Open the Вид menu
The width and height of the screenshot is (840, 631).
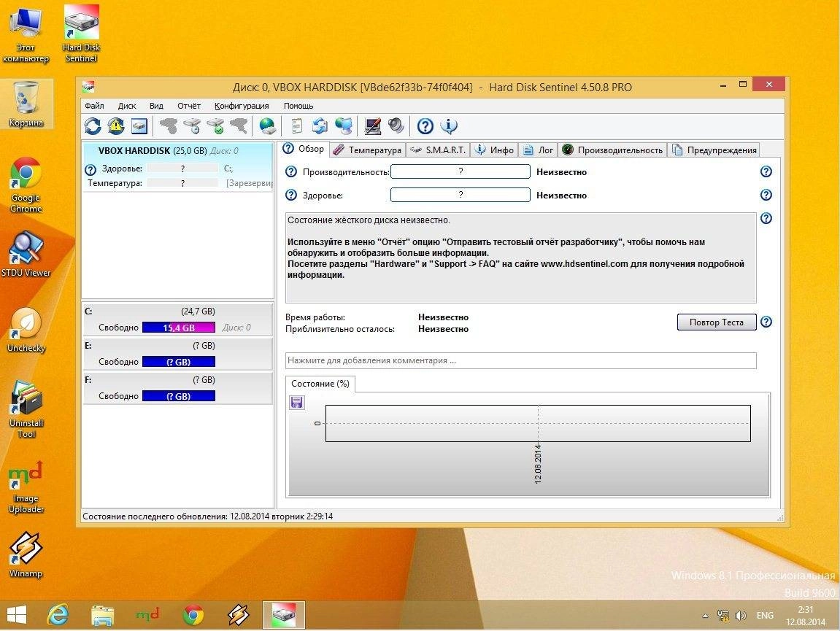coord(156,106)
